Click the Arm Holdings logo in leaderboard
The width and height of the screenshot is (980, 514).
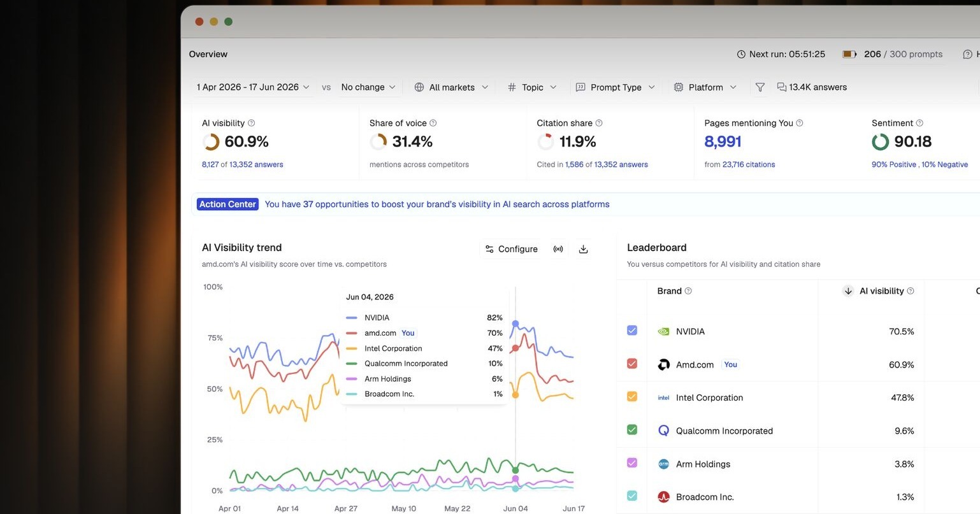coord(663,464)
